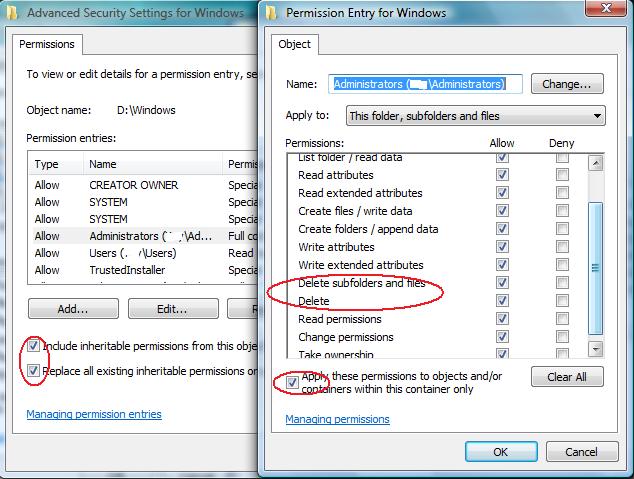Image resolution: width=634 pixels, height=479 pixels.
Task: Click the scrollbar up arrow in permissions list
Action: pos(596,164)
